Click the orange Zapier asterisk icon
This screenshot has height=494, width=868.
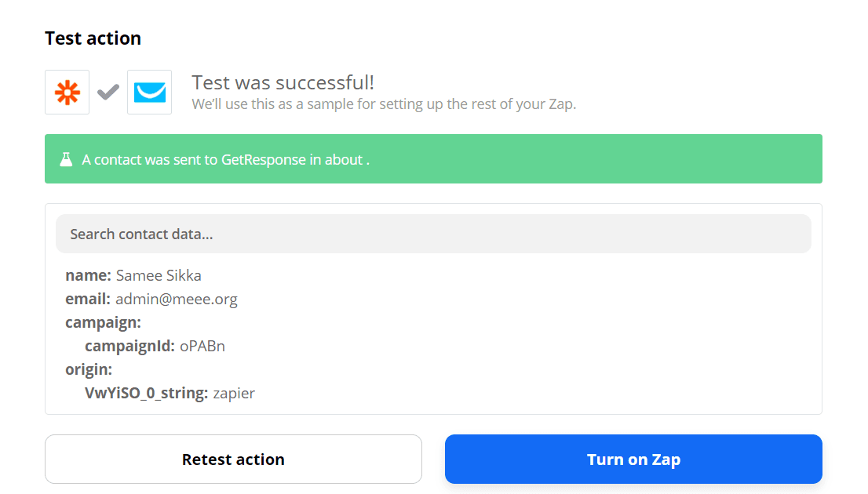(x=67, y=93)
